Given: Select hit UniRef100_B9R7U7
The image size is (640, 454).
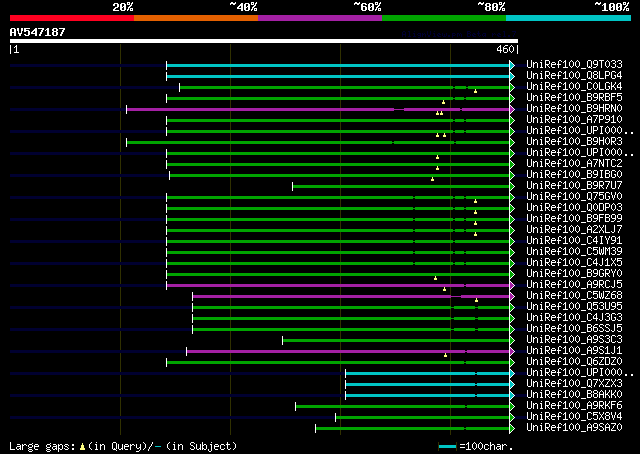Looking at the screenshot, I should click(x=574, y=186).
